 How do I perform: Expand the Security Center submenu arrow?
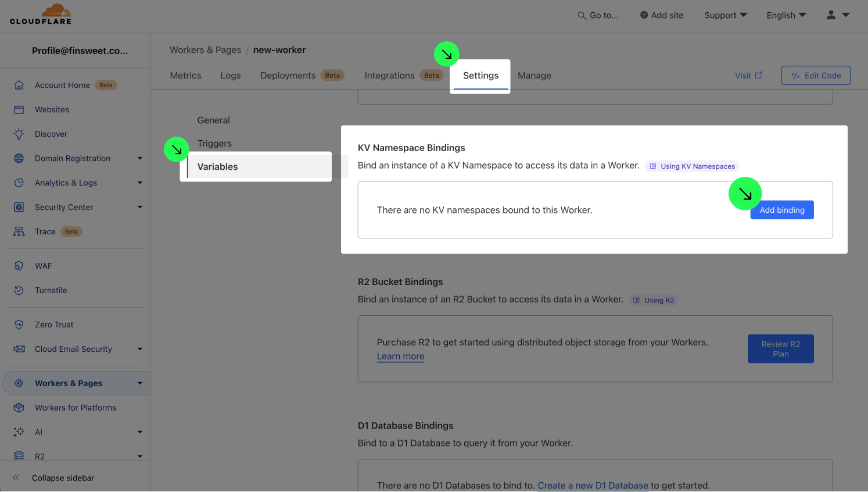tap(140, 207)
